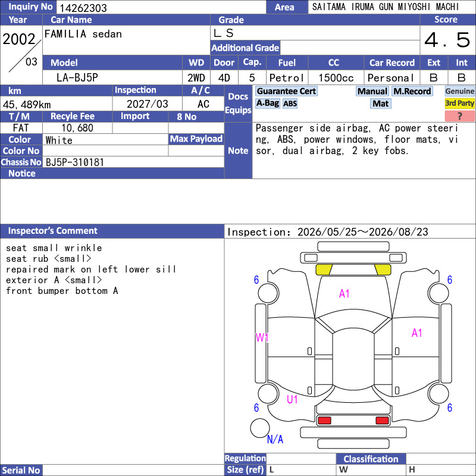Click the ABS equipment badge
476x476 pixels.
click(290, 104)
